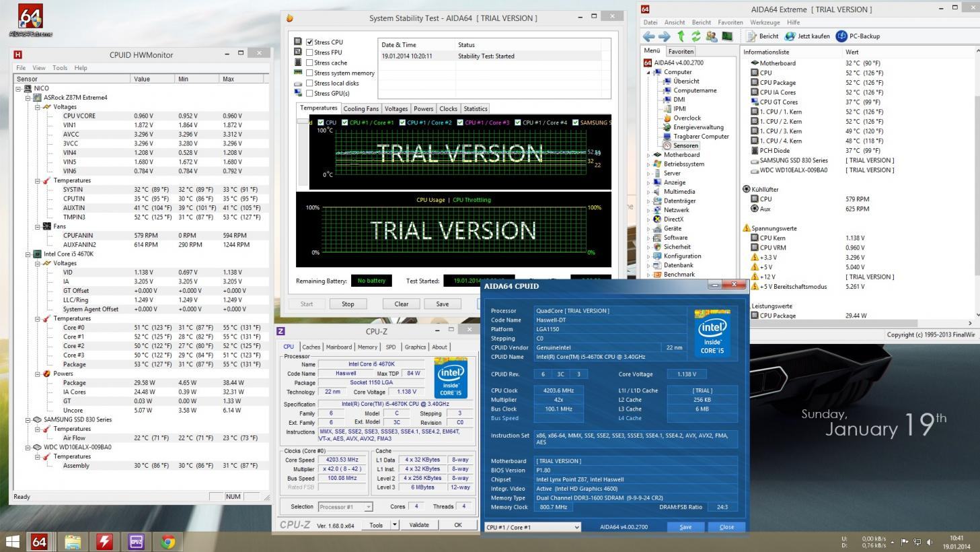Enable Stress cache checkbox
Viewport: 980px width, 552px height.
click(x=309, y=63)
